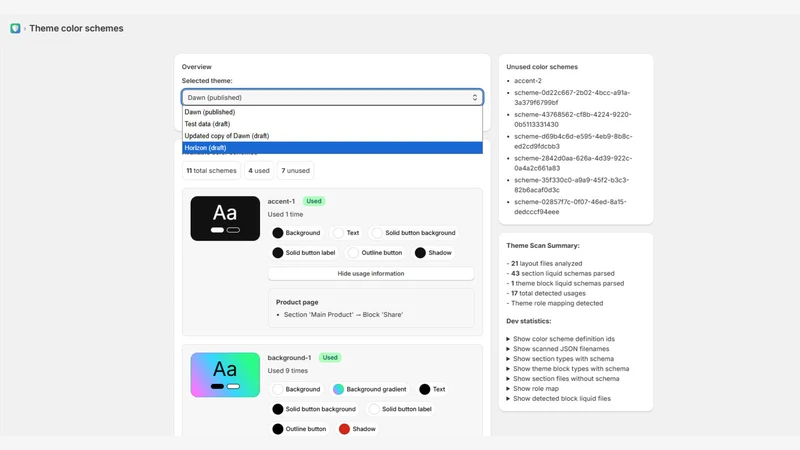Click Section 'Main Product' Block 'Share' entry
The image size is (800, 450).
pos(343,315)
